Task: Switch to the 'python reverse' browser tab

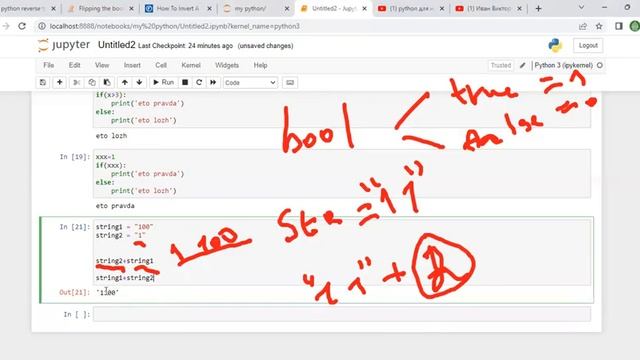Action: [27, 9]
